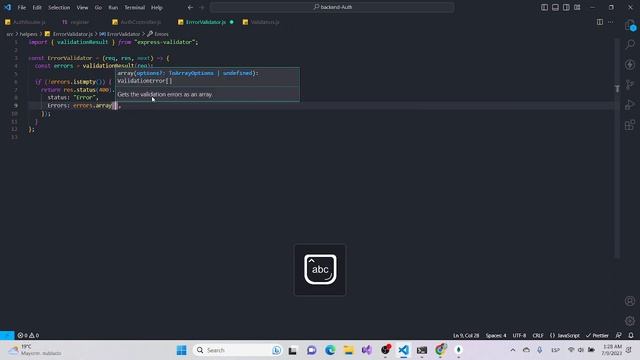The height and width of the screenshot is (360, 640).
Task: Open the errors and warnings count in the status bar
Action: 28,335
